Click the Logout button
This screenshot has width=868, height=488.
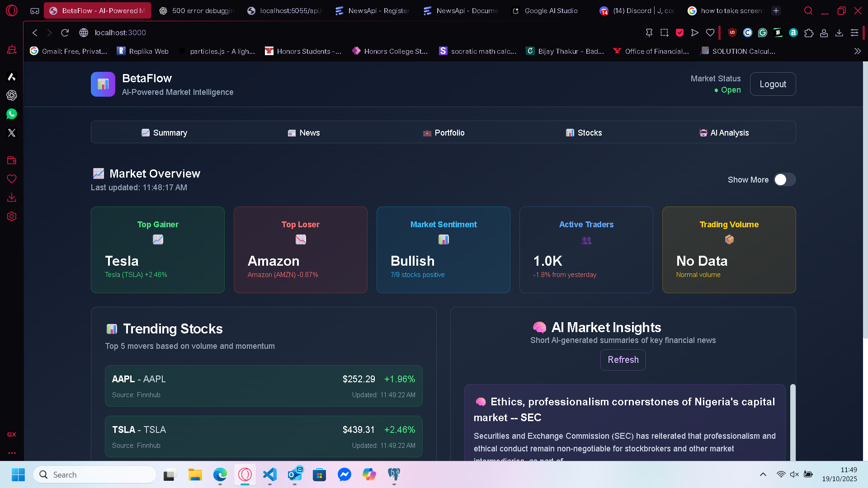(x=773, y=84)
